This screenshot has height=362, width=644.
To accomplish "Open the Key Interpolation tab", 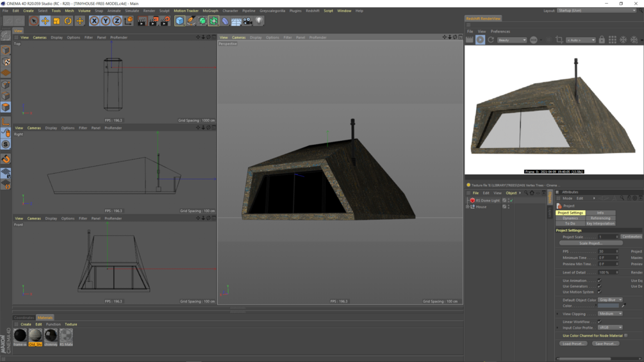I will 600,224.
